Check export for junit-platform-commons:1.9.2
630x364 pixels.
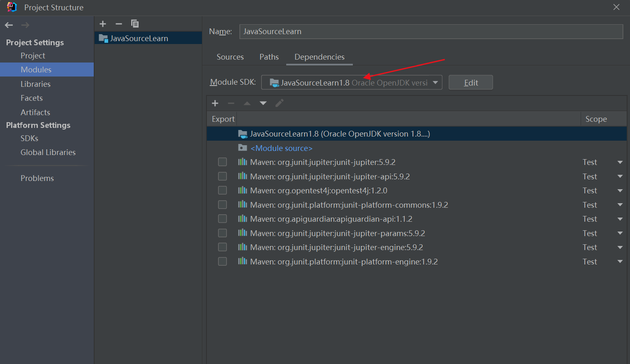point(222,204)
